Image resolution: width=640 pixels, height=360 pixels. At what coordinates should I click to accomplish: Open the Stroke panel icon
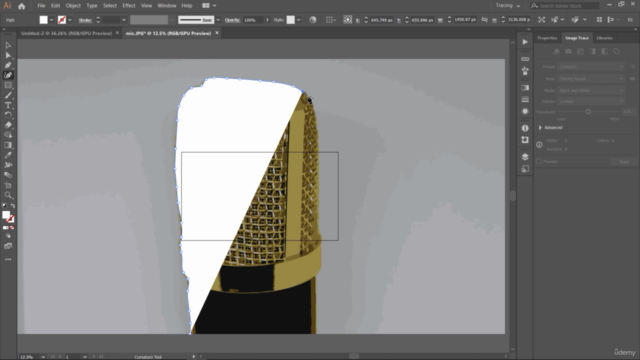[x=525, y=100]
